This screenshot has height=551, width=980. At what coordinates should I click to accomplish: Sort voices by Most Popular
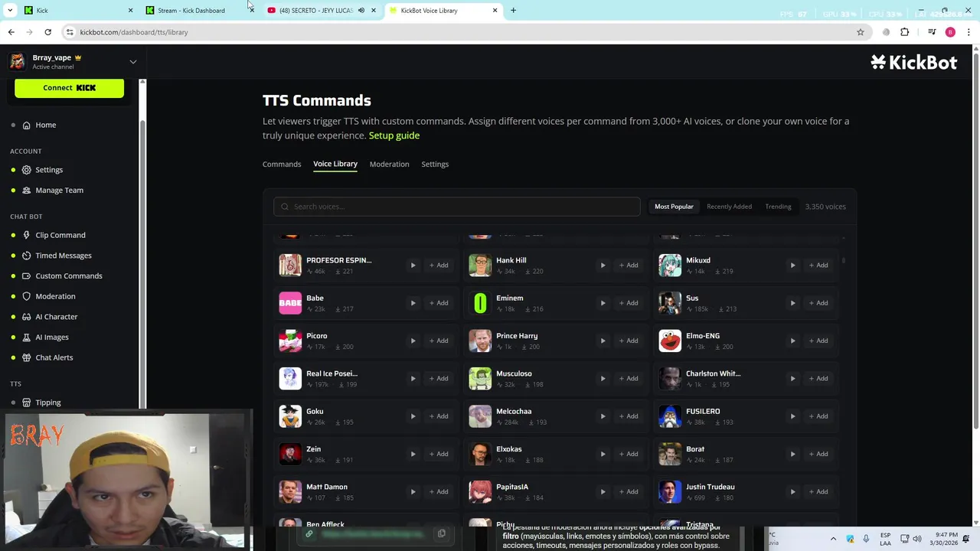tap(674, 207)
